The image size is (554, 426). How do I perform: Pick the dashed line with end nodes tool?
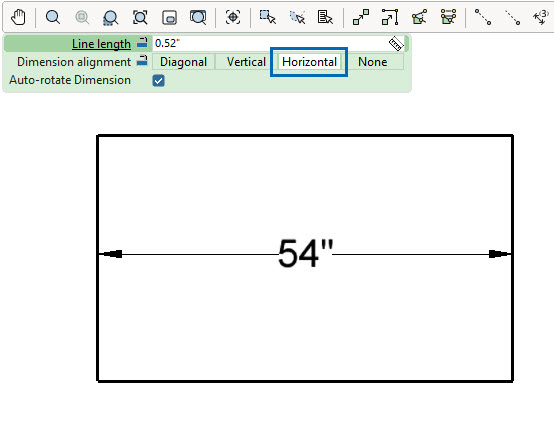coord(512,17)
